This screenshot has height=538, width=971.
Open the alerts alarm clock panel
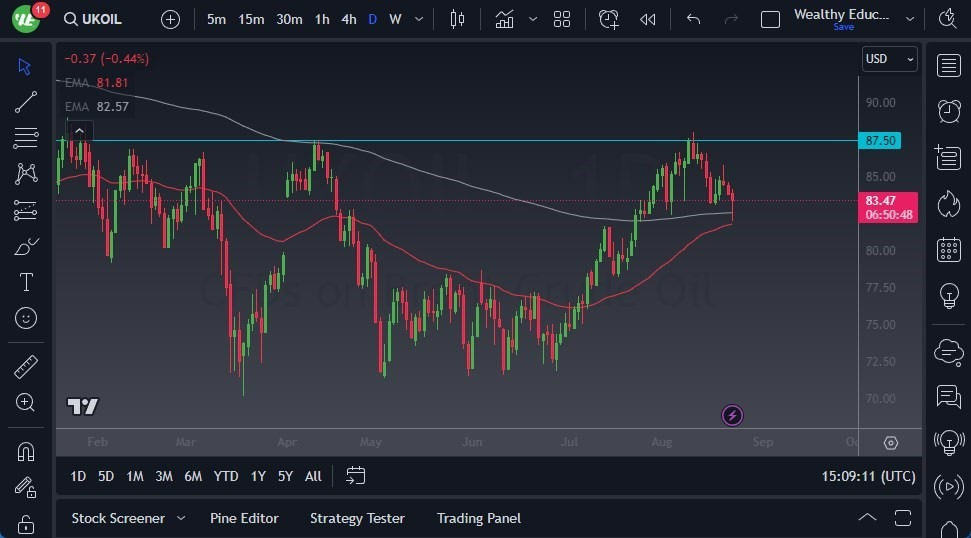[948, 111]
